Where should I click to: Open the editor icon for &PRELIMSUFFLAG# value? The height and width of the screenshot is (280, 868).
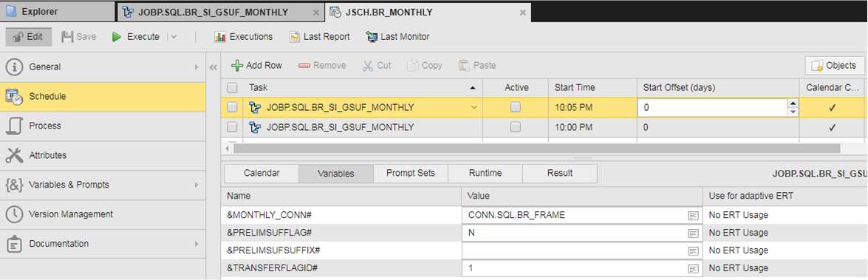[693, 233]
